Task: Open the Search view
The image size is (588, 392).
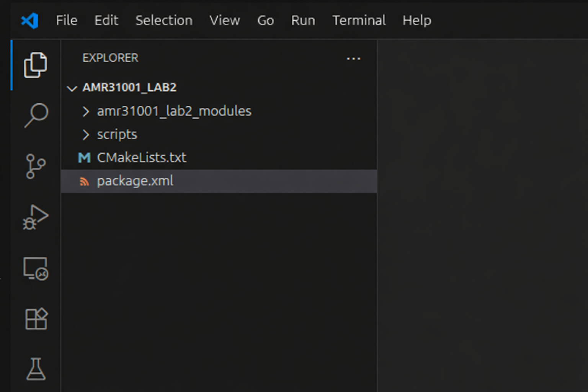Action: pos(36,115)
